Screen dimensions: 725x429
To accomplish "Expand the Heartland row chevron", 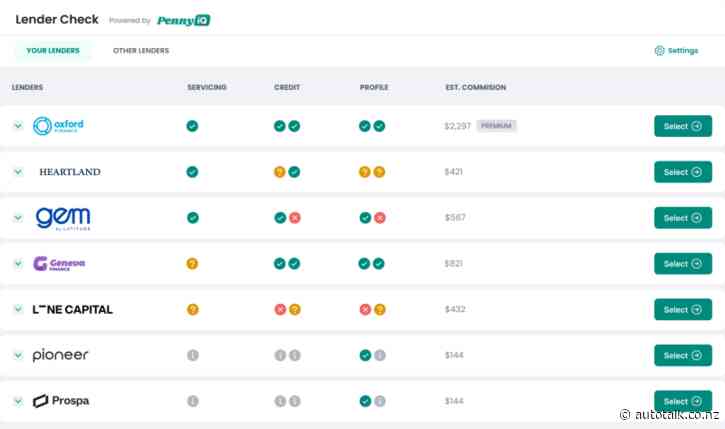I will pos(18,172).
